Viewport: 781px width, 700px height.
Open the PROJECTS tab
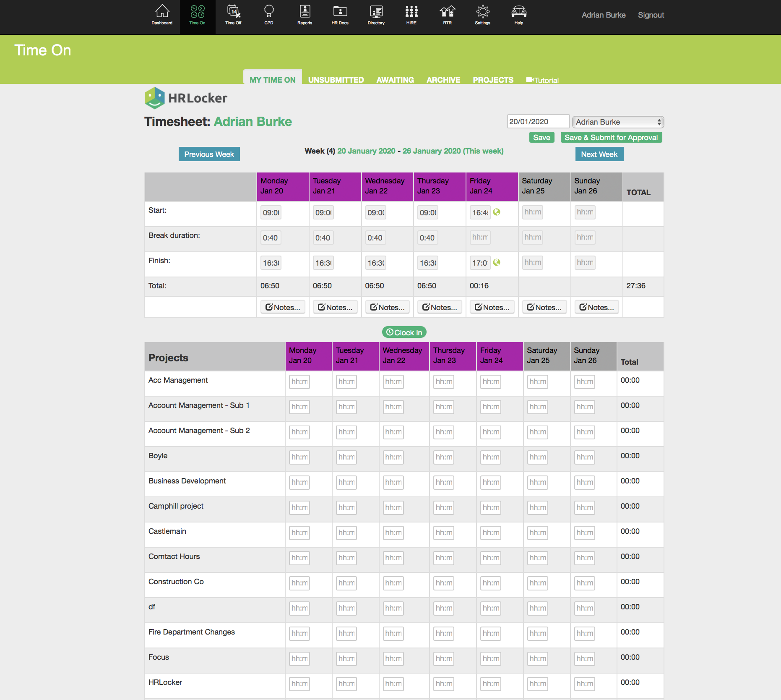pos(493,80)
